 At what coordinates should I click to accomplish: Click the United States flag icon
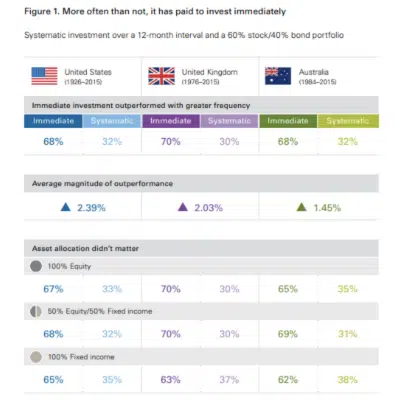[44, 76]
